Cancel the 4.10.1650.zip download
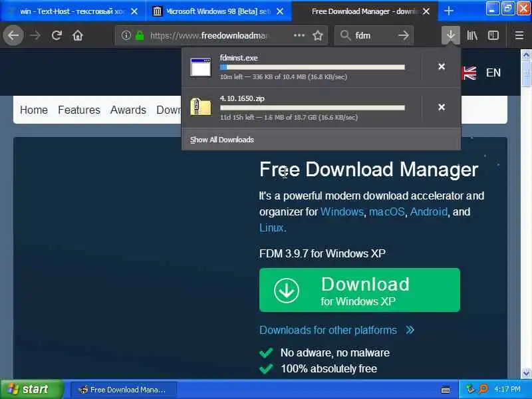The height and width of the screenshot is (399, 532). [x=442, y=107]
